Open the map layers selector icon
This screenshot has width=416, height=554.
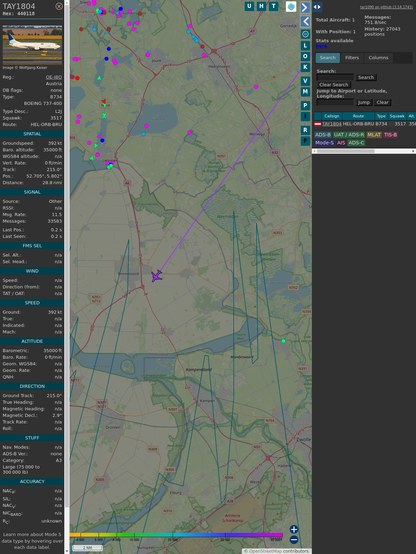tap(291, 6)
